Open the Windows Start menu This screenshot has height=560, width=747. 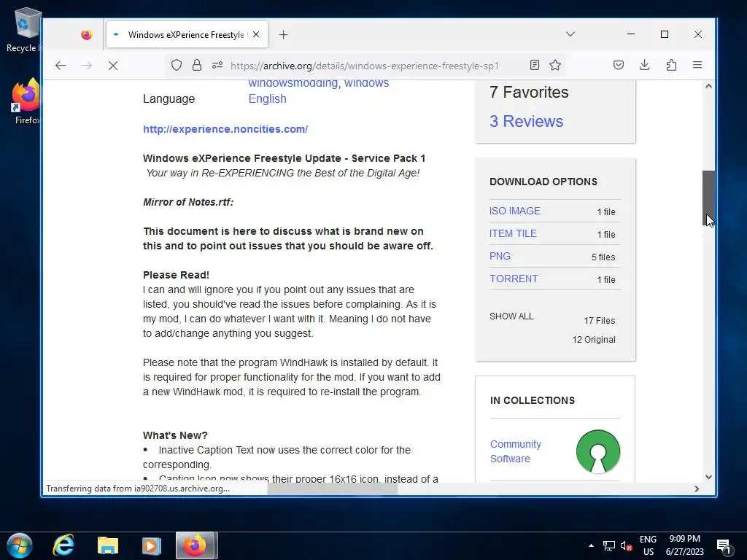20,545
